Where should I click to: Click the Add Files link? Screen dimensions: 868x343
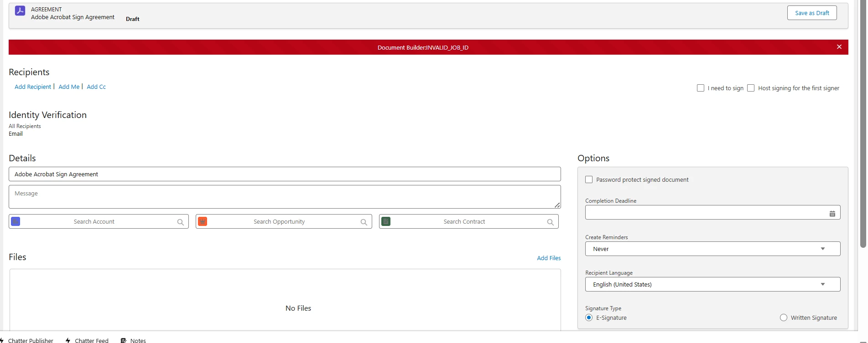click(549, 258)
